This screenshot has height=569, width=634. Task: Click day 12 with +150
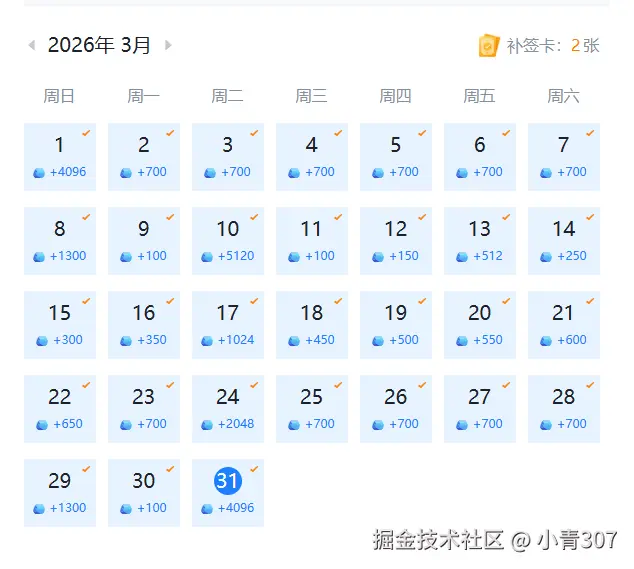pyautogui.click(x=396, y=241)
